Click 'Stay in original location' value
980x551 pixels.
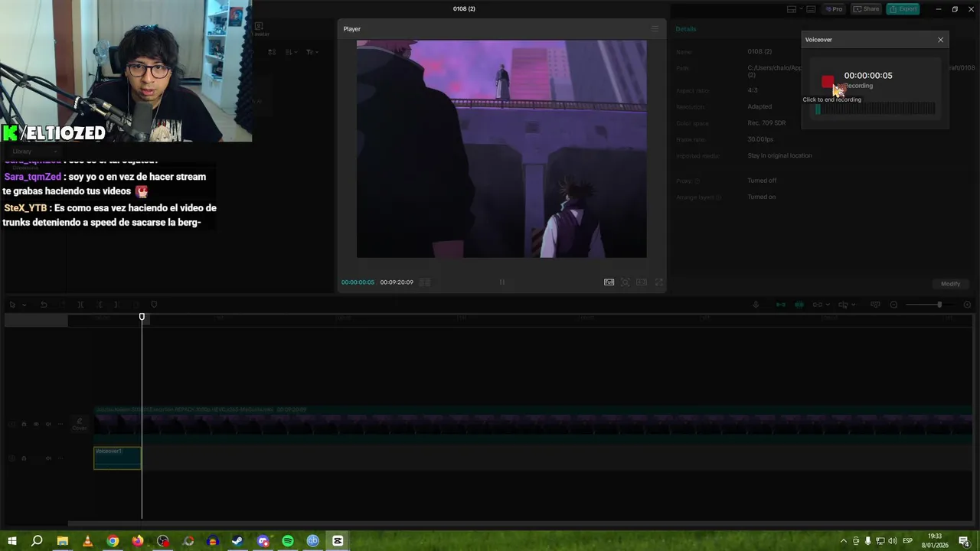pyautogui.click(x=779, y=156)
